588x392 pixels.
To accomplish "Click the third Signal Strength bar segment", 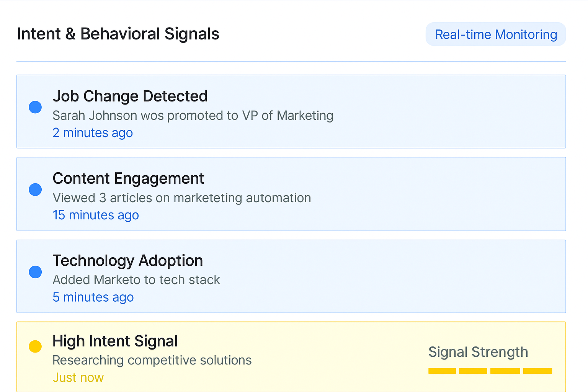I will [505, 371].
